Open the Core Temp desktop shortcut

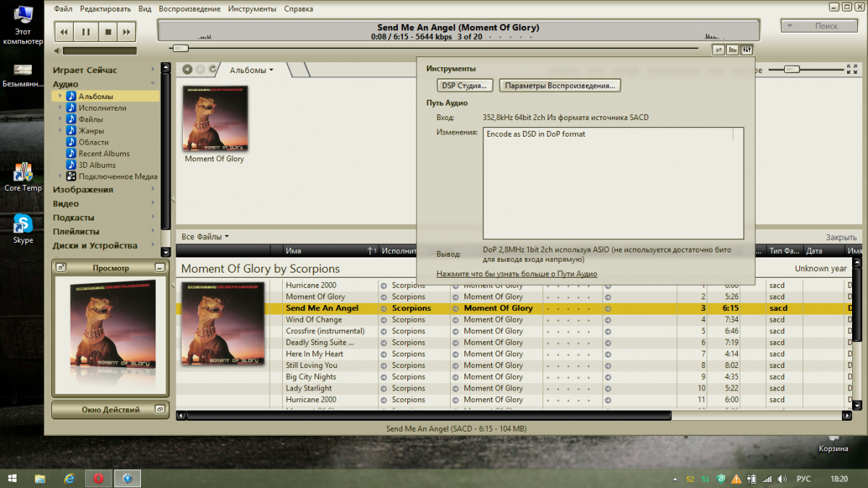pyautogui.click(x=23, y=177)
